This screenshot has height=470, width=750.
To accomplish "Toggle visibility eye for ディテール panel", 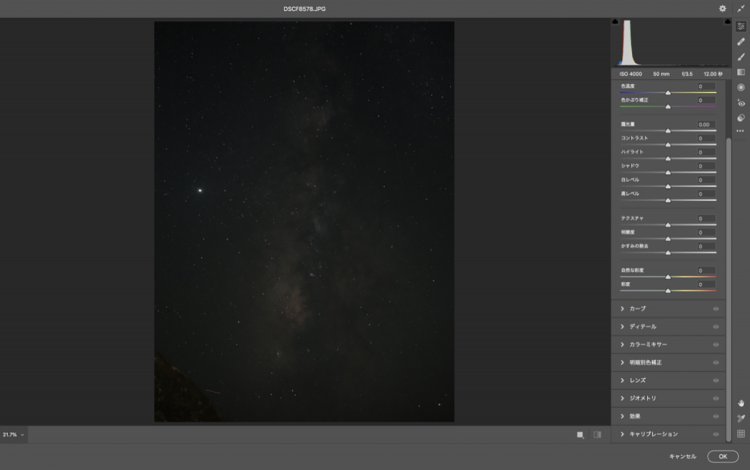I will (716, 327).
